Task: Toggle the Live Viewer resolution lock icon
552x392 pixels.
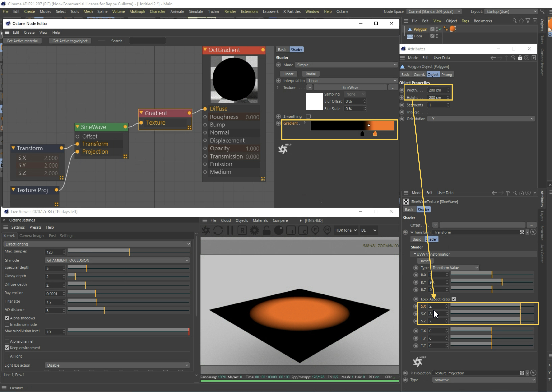Action: point(266,230)
